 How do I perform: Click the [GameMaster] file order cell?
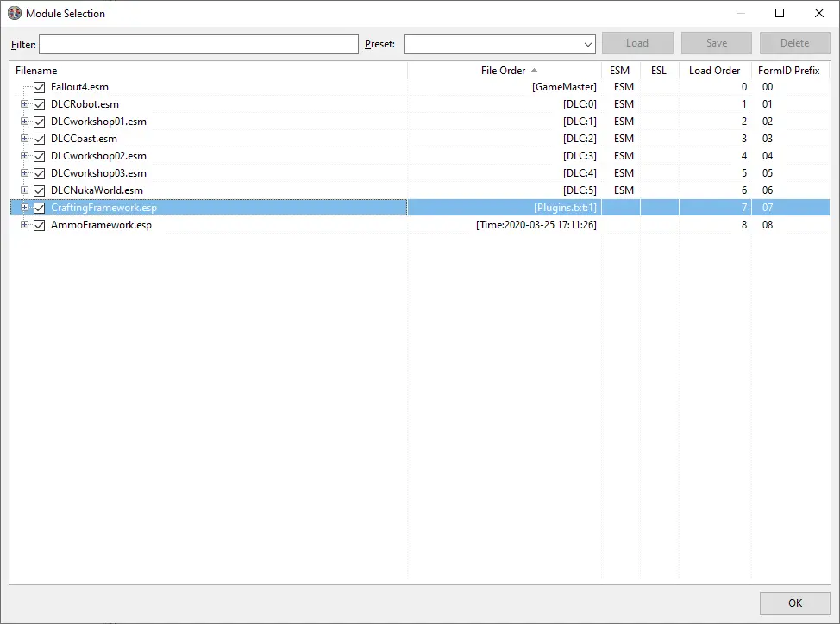(564, 87)
